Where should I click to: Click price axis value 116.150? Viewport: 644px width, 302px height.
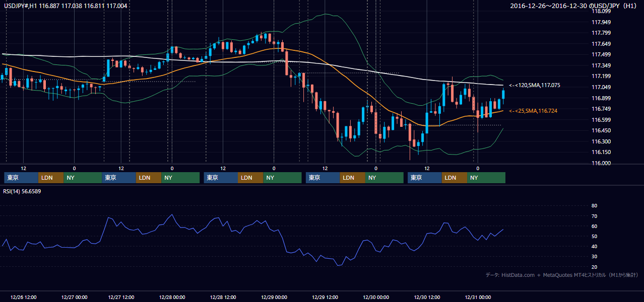(601, 152)
